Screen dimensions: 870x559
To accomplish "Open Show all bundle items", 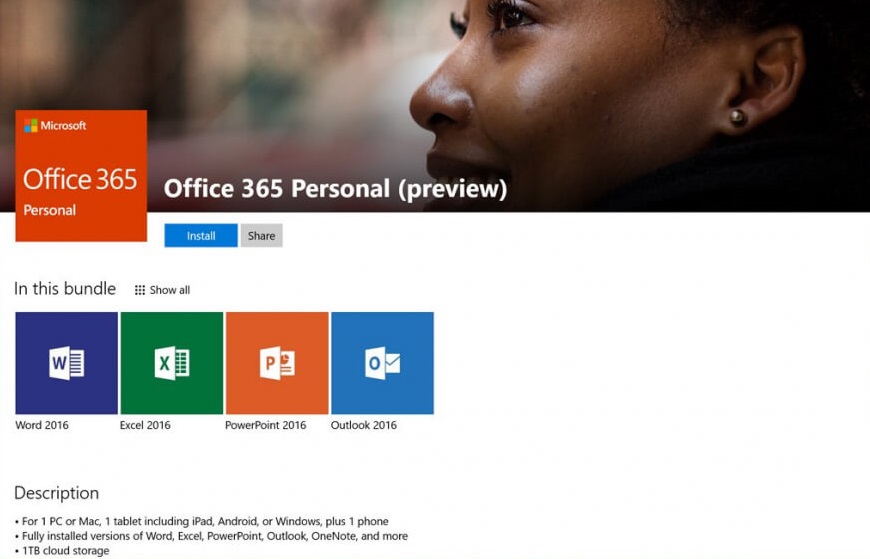I will pos(163,290).
